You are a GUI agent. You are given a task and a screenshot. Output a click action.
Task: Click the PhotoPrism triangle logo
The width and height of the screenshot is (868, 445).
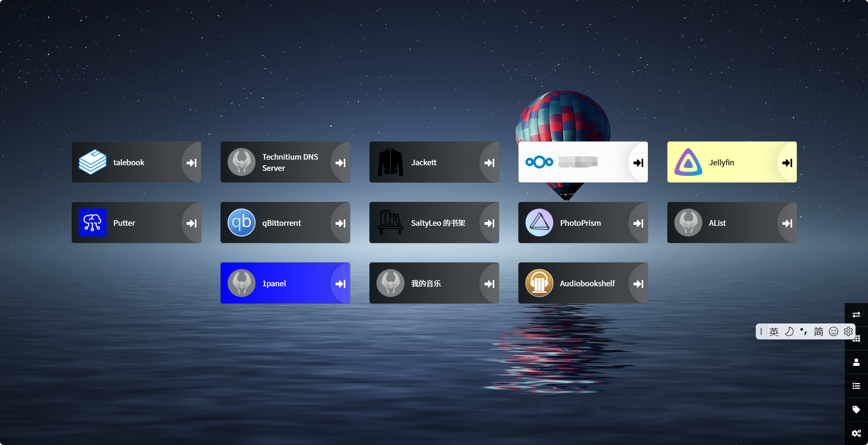(x=539, y=222)
